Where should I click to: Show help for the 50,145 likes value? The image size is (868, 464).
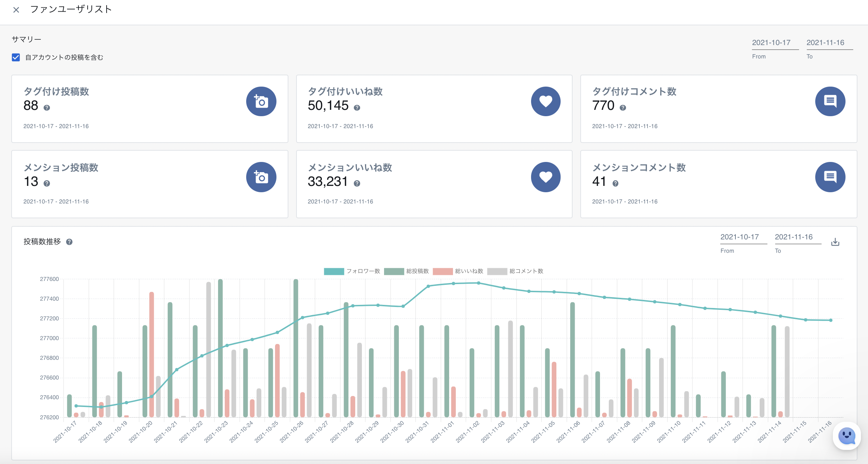[357, 108]
